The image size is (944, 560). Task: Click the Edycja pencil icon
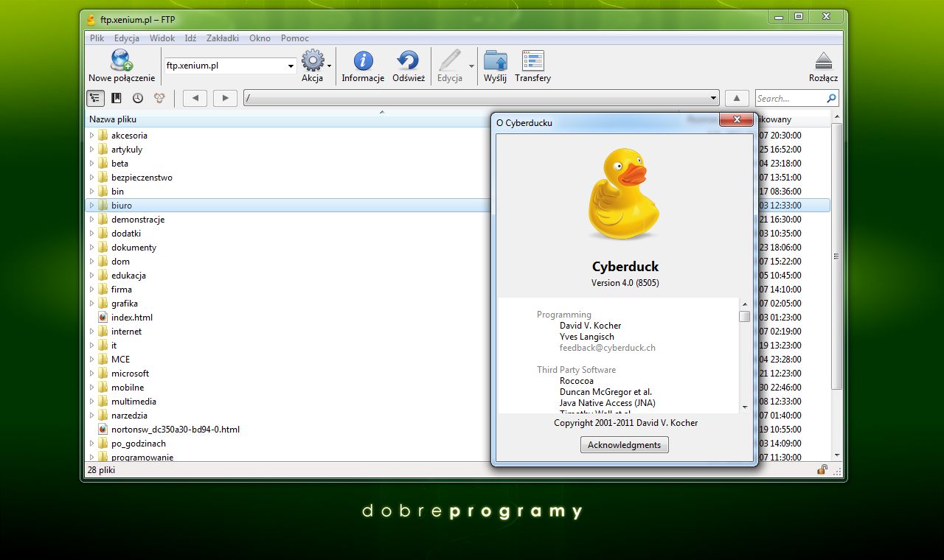(449, 60)
